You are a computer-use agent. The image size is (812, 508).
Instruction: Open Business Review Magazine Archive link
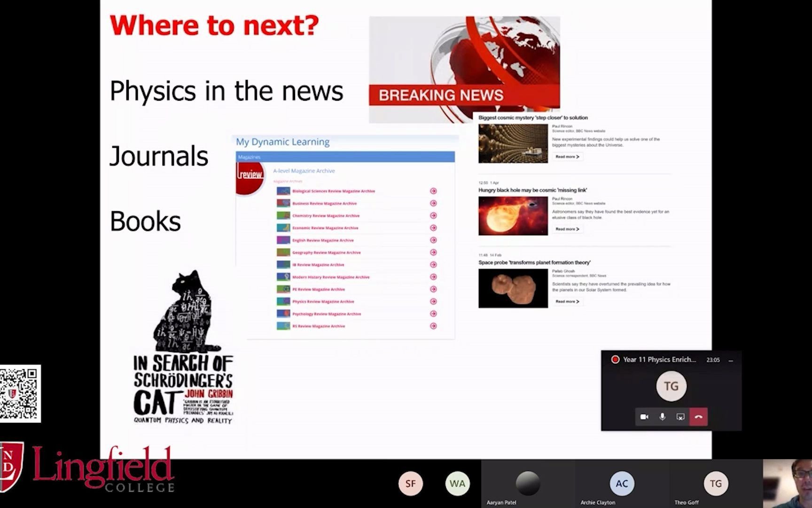(324, 203)
